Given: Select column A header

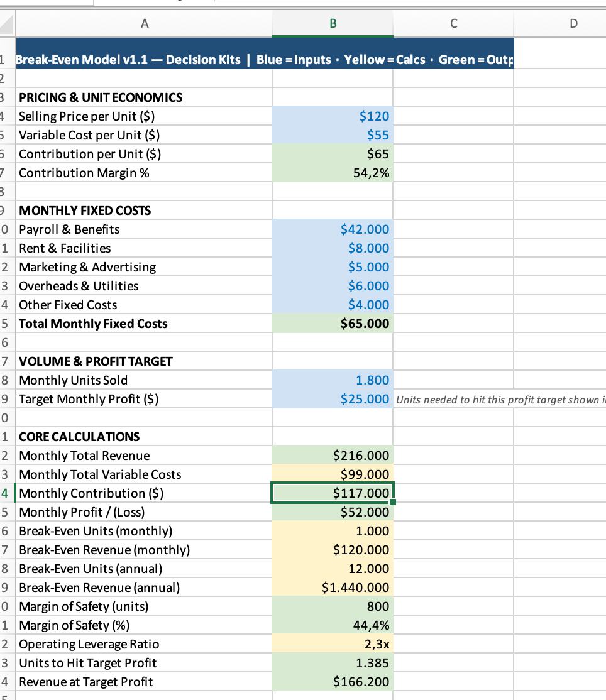Looking at the screenshot, I should pyautogui.click(x=145, y=23).
